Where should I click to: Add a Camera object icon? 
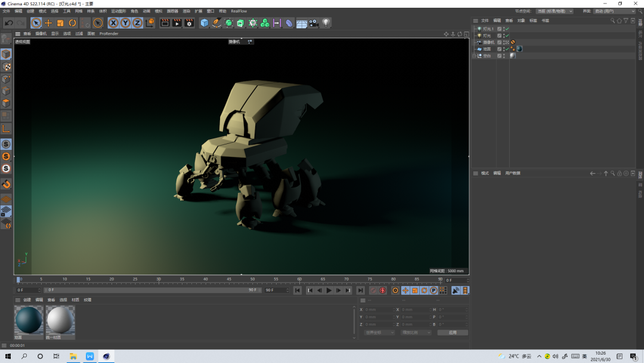tap(314, 23)
